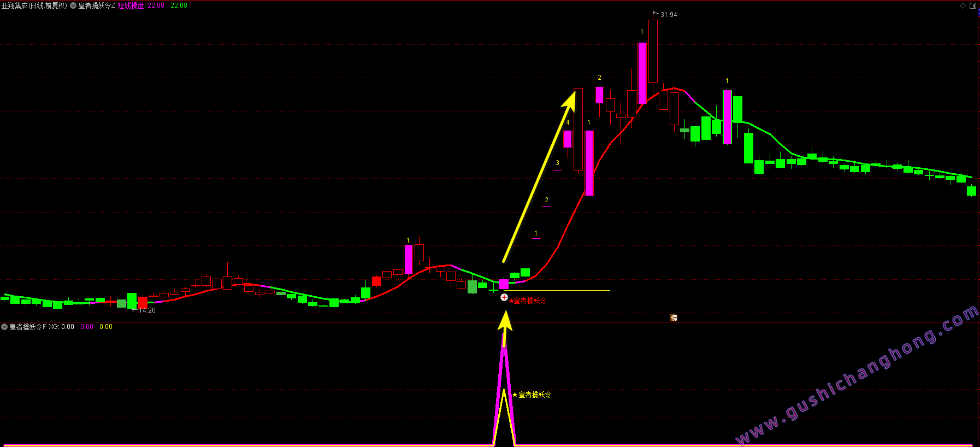Toggle the side panel layout icon
This screenshot has width=980, height=447.
tap(973, 5)
